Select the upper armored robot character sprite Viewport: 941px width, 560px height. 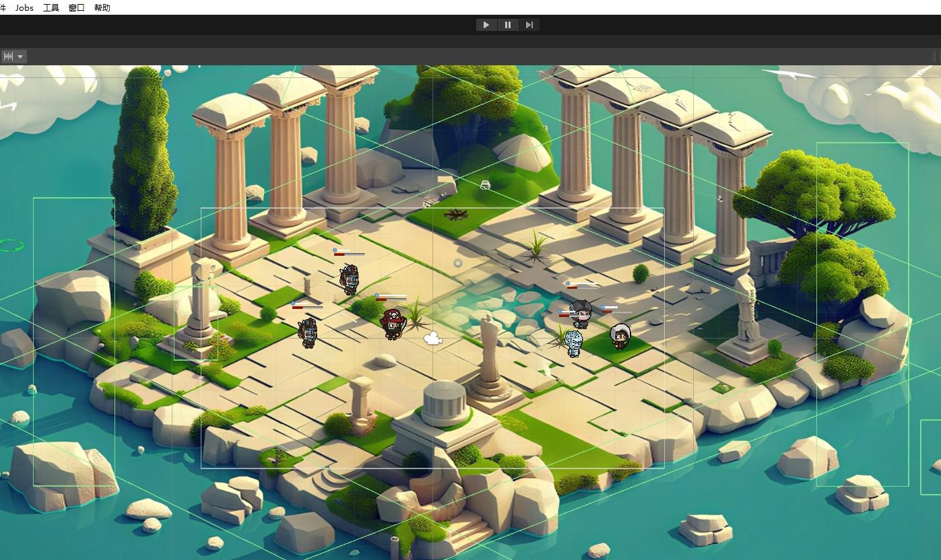point(349,279)
